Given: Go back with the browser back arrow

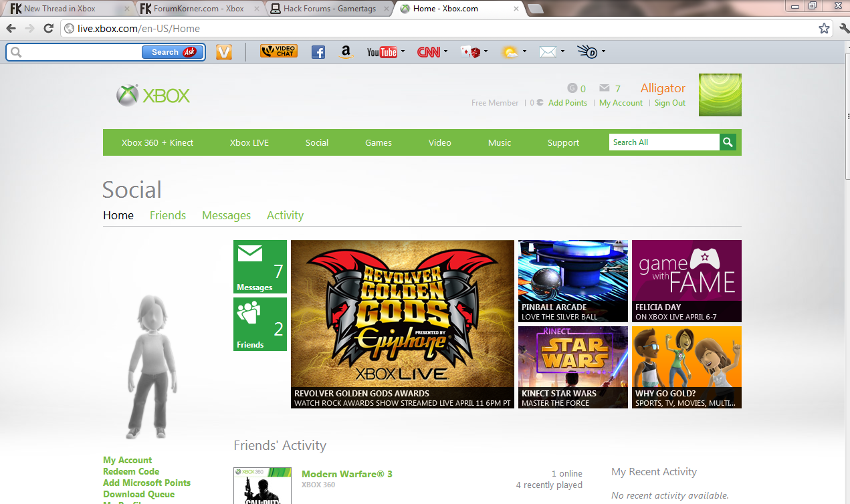Looking at the screenshot, I should (x=10, y=29).
